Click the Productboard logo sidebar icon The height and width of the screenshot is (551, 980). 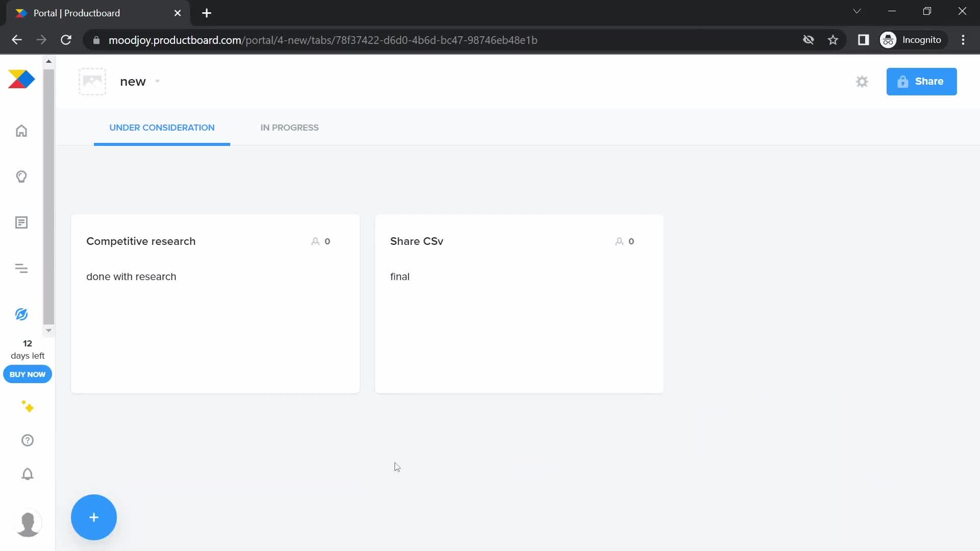21,79
